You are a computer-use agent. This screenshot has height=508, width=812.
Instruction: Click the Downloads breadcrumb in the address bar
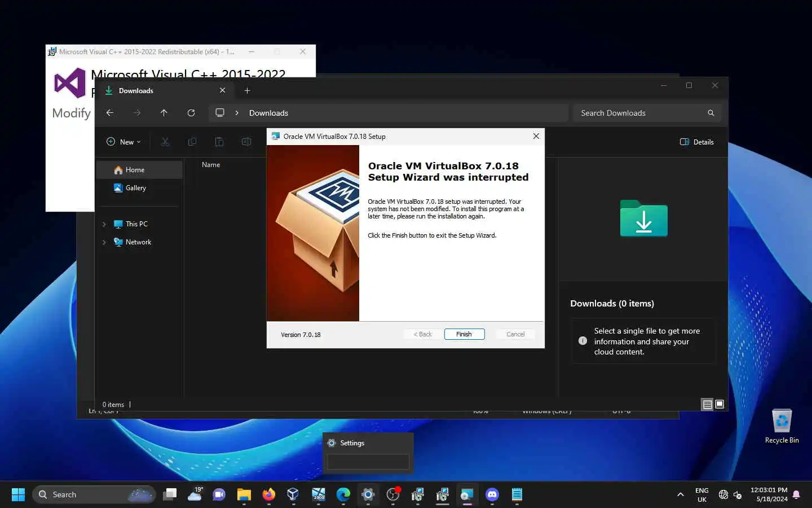268,113
